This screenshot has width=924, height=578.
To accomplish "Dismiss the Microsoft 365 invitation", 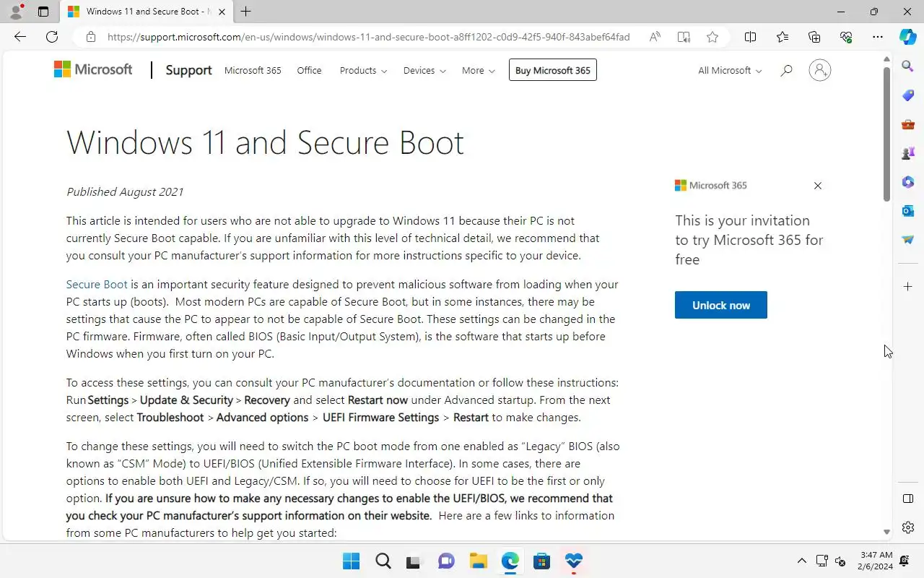I will [818, 186].
